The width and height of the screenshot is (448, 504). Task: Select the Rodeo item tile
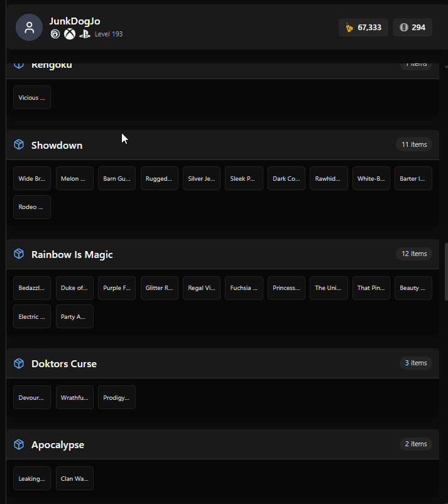[32, 207]
